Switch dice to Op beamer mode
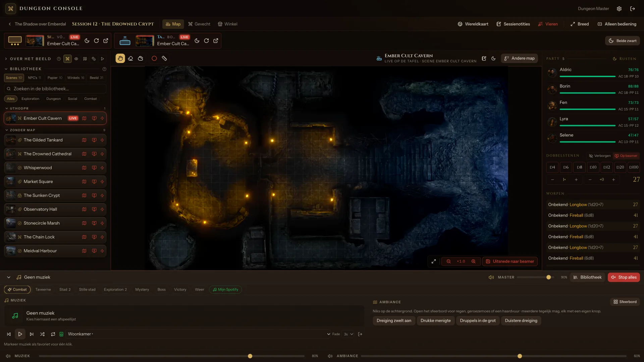This screenshot has height=362, width=644. (626, 156)
